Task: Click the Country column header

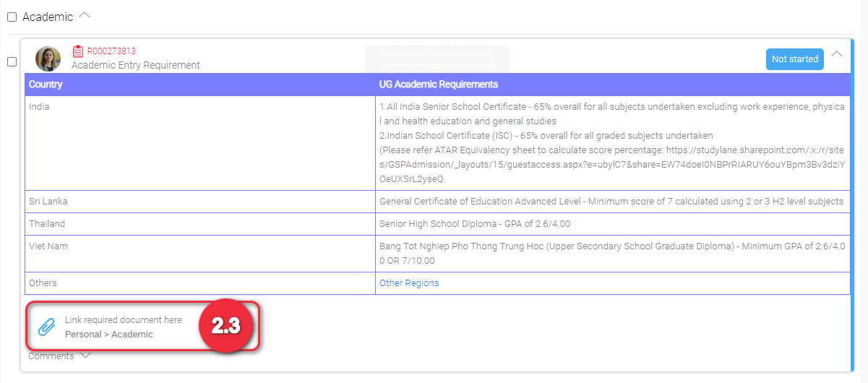Action: pyautogui.click(x=46, y=85)
